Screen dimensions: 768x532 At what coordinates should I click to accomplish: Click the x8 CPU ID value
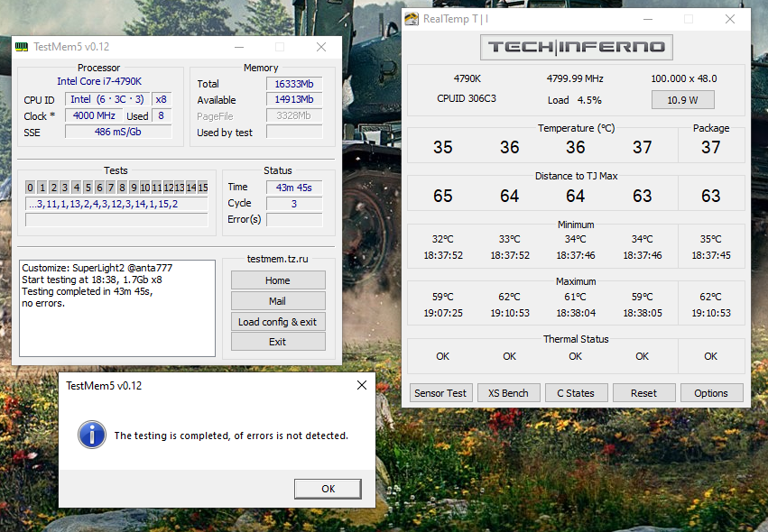click(x=162, y=99)
